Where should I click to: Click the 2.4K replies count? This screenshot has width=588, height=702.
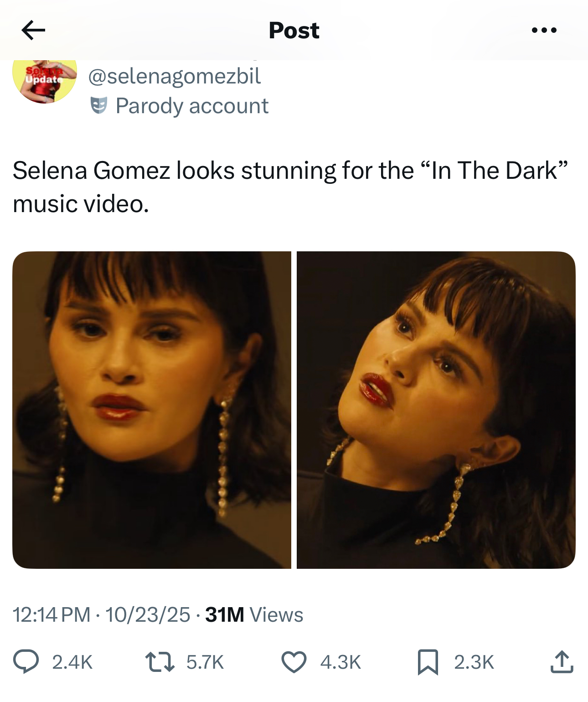point(72,662)
